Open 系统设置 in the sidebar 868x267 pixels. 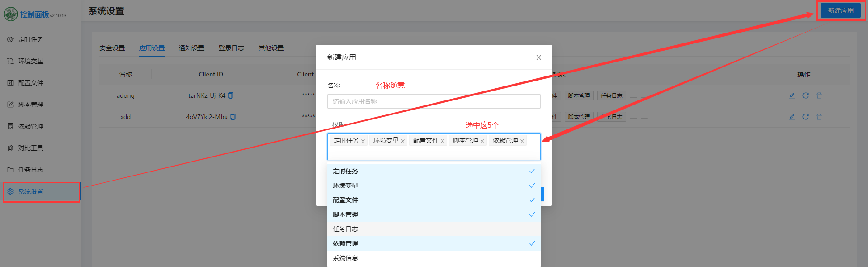click(42, 191)
